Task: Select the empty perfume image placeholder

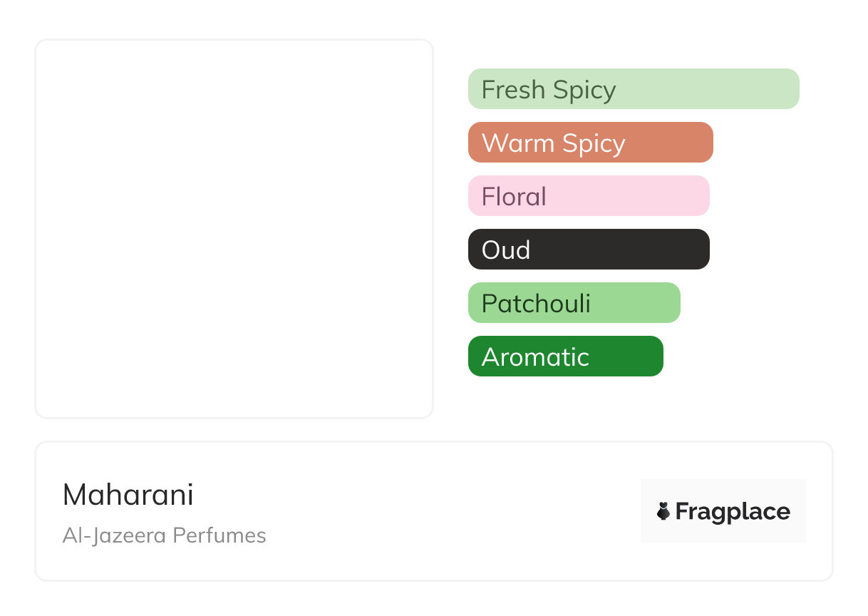Action: [234, 228]
